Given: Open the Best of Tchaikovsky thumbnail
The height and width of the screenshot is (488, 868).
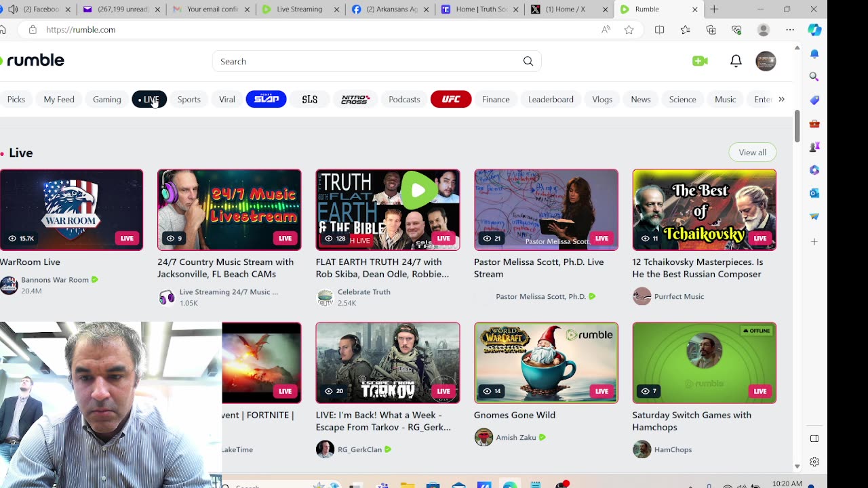Looking at the screenshot, I should pos(705,209).
